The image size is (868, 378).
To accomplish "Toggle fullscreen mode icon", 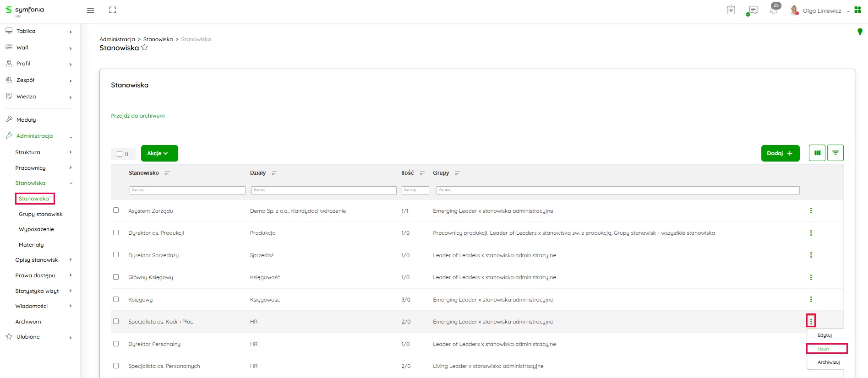I will click(x=113, y=10).
